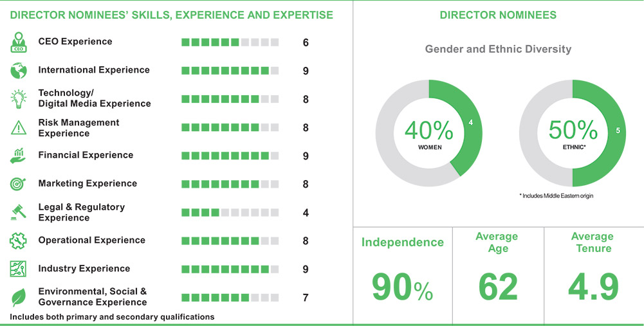Viewport: 644px width, 326px height.
Task: Click the Average Tenure value 4.9
Action: pyautogui.click(x=593, y=287)
